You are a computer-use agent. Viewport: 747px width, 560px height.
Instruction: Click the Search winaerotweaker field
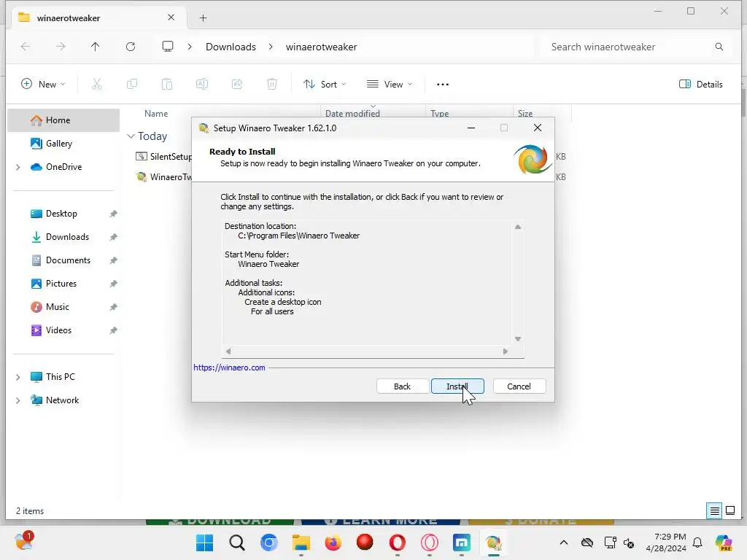[x=628, y=47]
